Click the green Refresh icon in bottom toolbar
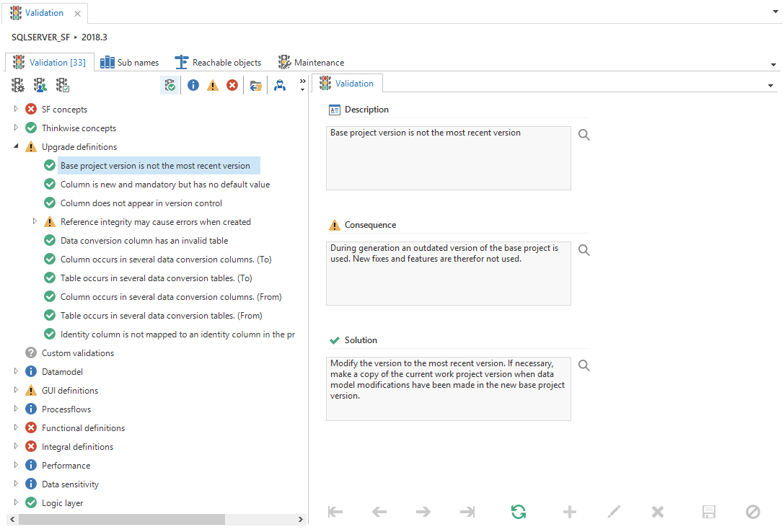784x532 pixels. (x=518, y=512)
